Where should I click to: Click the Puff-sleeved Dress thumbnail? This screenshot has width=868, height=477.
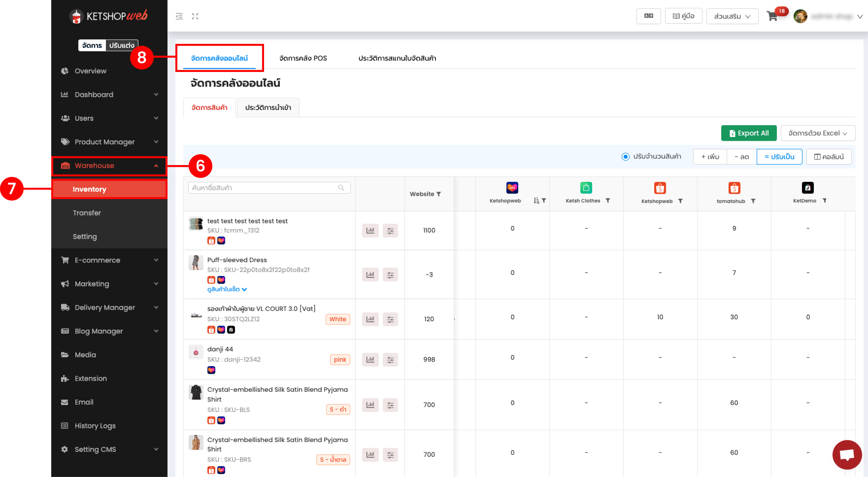coord(196,263)
